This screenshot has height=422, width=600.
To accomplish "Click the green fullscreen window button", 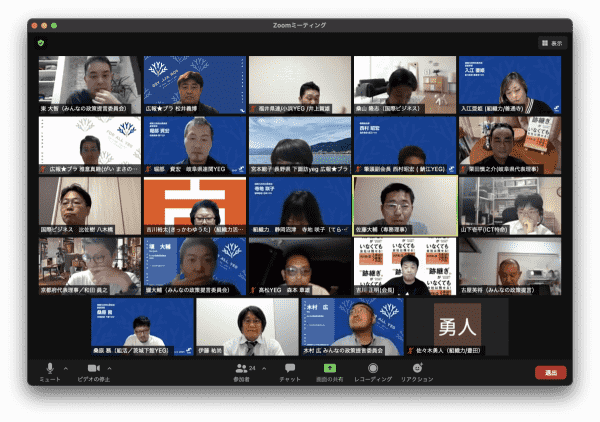I will pos(54,26).
